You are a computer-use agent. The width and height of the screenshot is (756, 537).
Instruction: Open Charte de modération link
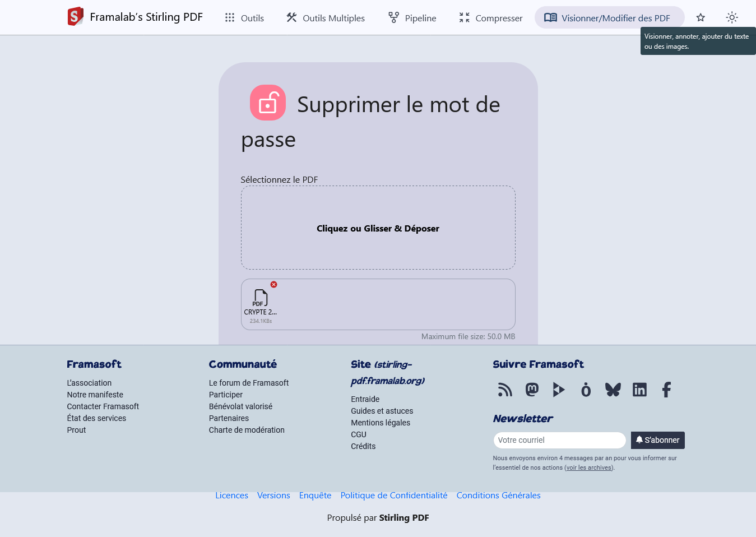coord(247,430)
